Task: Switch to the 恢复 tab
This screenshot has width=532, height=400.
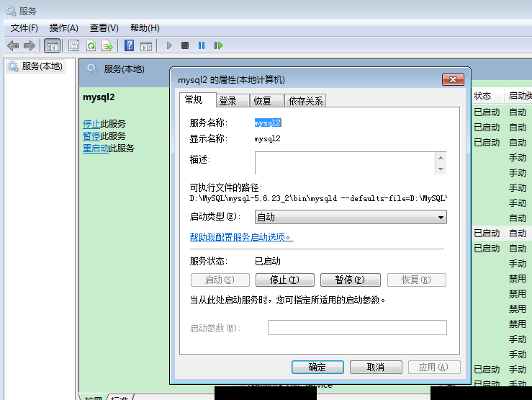Action: 266,101
